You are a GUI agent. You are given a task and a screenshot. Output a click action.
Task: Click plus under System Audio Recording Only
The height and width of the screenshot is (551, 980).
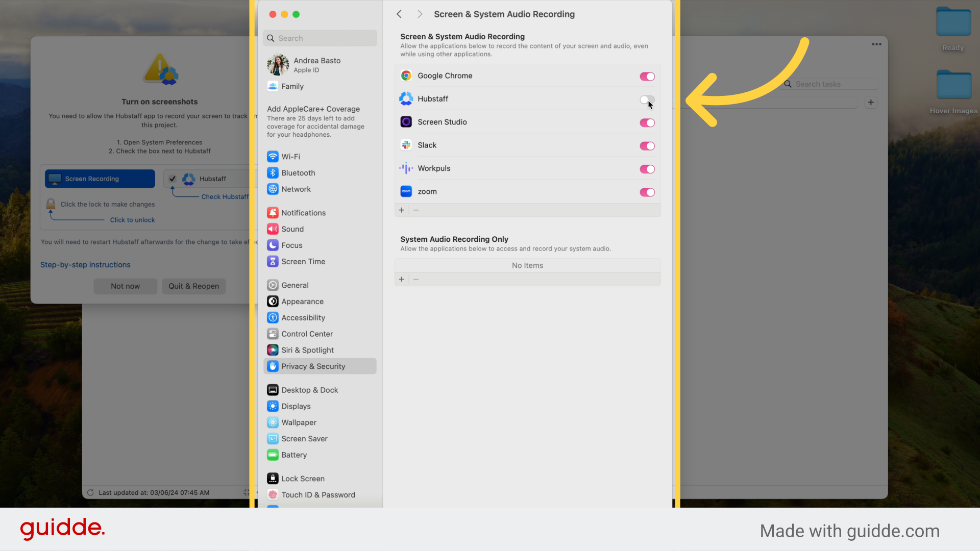[x=402, y=280]
